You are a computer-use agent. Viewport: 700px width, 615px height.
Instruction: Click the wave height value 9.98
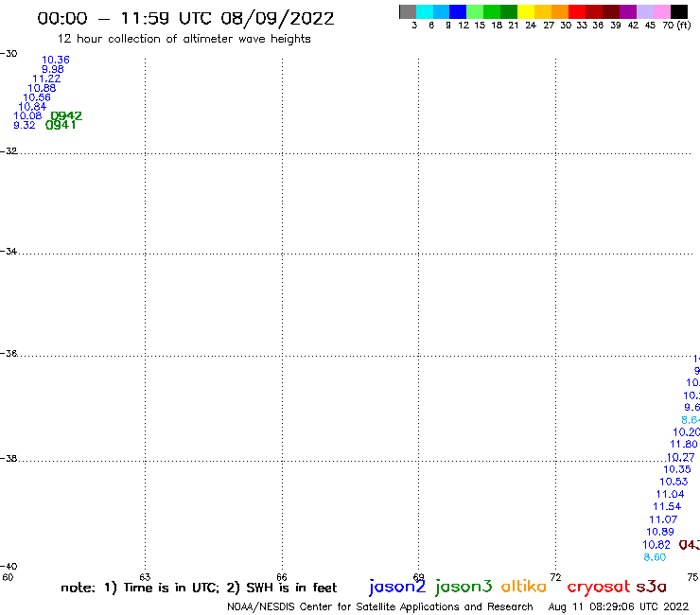pos(53,69)
